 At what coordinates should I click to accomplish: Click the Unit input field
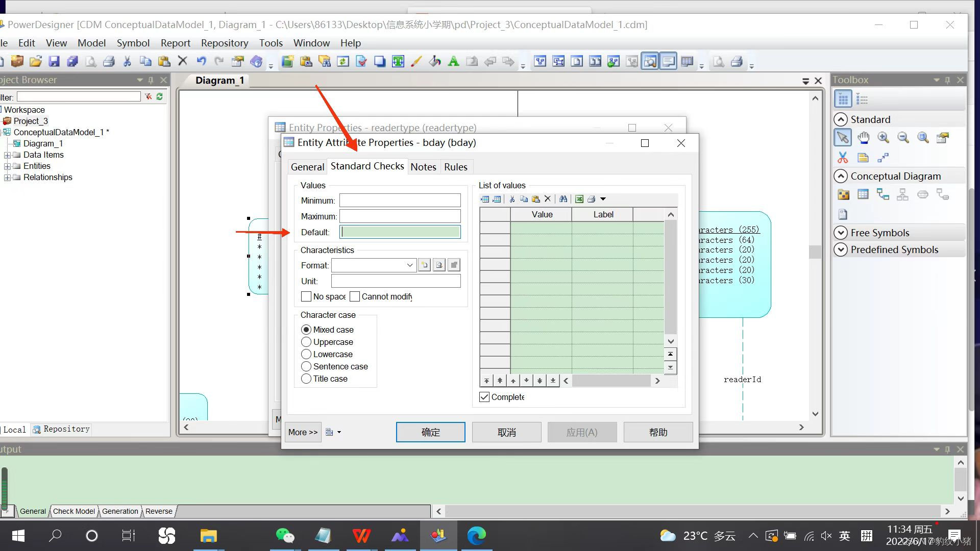(x=396, y=281)
